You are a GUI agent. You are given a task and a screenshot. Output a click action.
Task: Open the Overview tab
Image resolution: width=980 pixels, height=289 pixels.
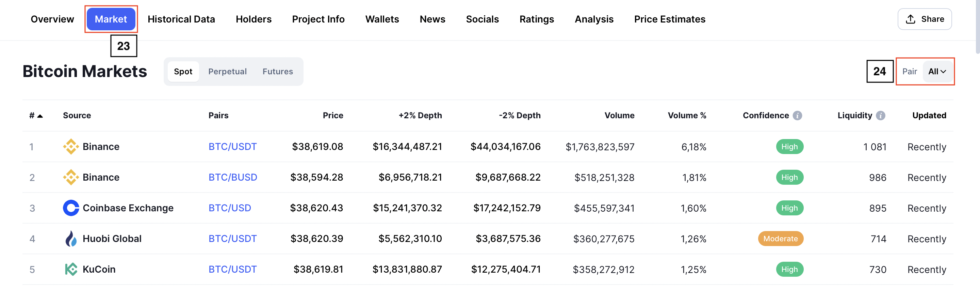tap(52, 19)
